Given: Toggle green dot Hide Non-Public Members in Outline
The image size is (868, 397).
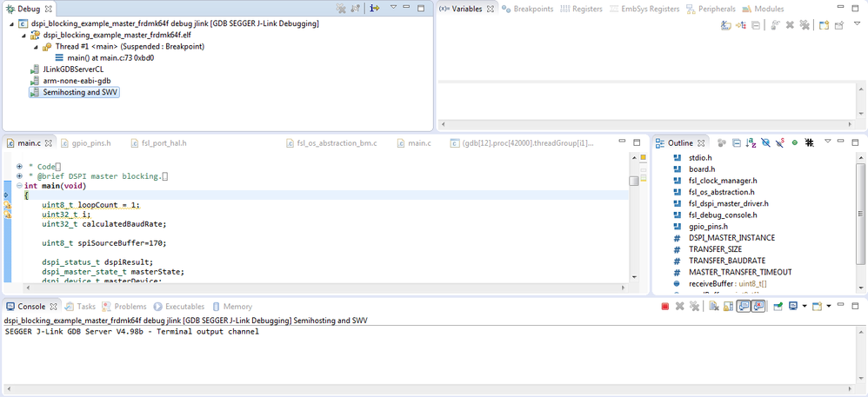Looking at the screenshot, I should click(794, 142).
